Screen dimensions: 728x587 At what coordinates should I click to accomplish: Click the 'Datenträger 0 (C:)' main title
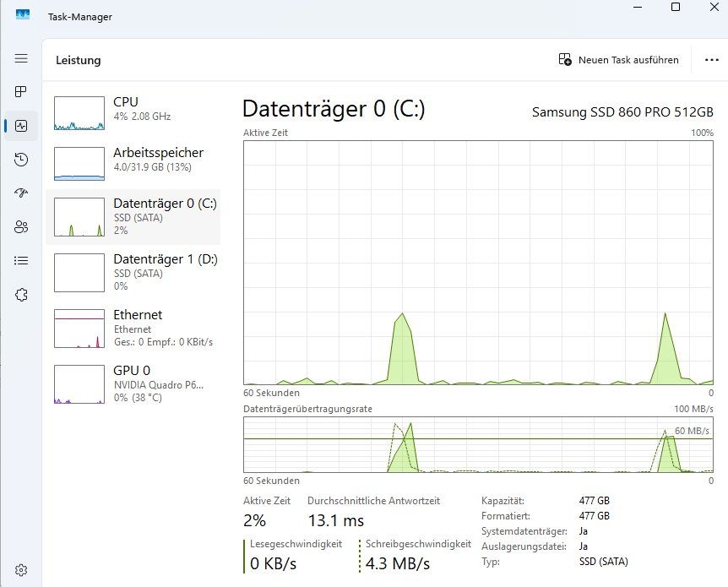334,109
